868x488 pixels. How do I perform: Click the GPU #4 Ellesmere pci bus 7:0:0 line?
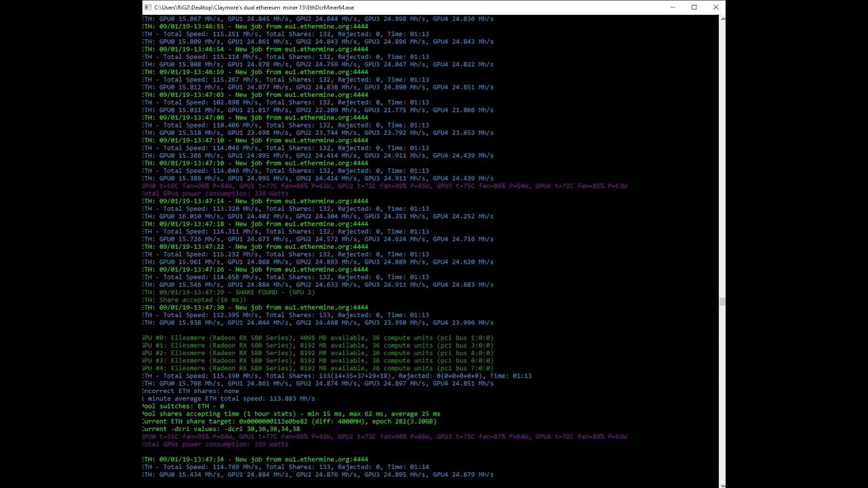(x=318, y=368)
